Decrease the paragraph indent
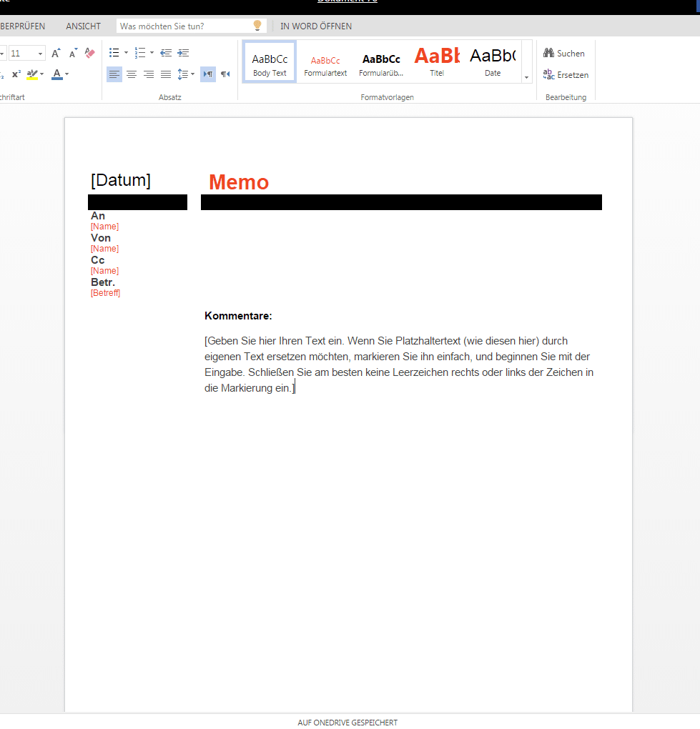 pos(166,53)
